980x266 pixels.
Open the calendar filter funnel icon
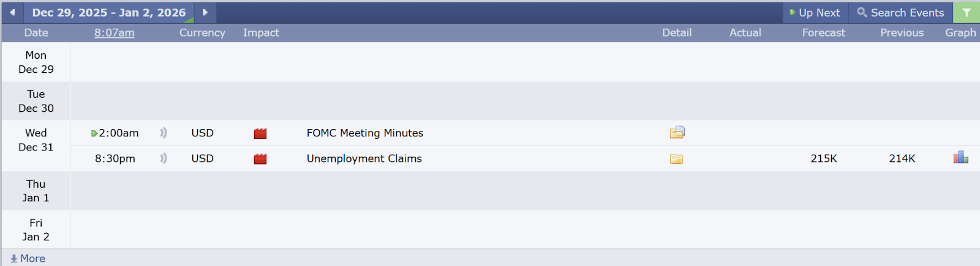click(x=967, y=12)
